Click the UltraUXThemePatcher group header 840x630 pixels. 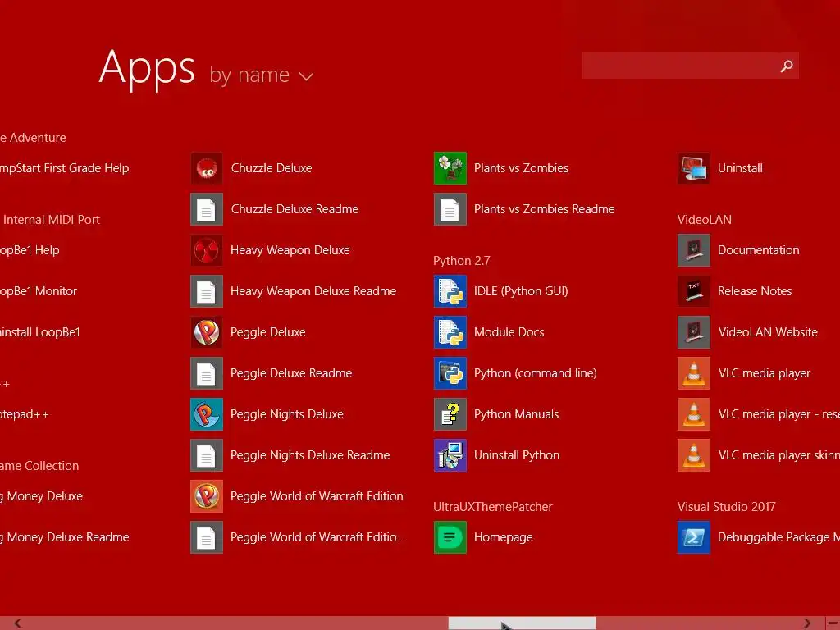(492, 507)
